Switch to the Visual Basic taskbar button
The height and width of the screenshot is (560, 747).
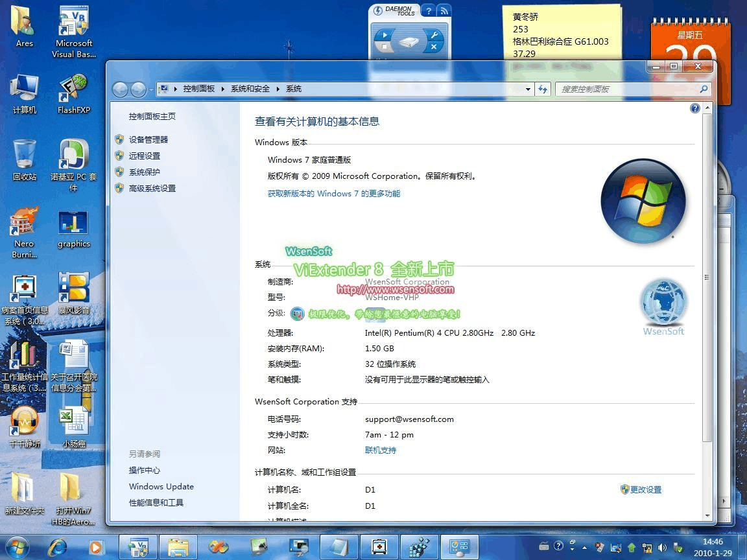pos(137,547)
